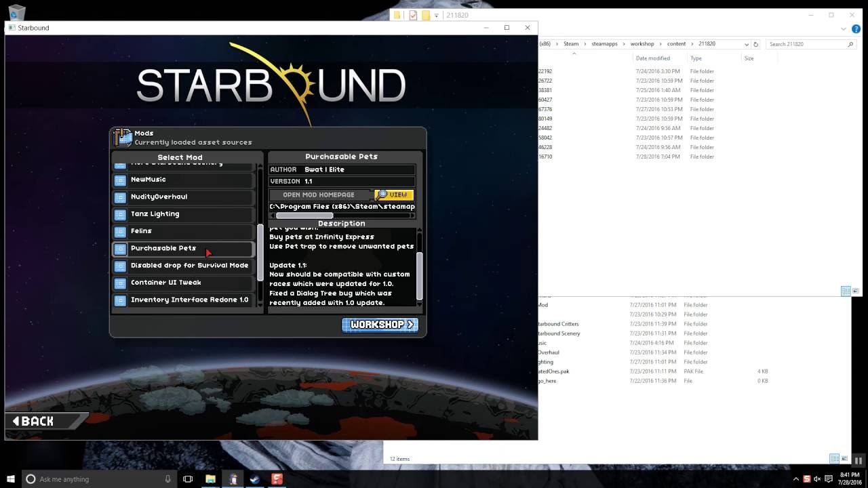Click the search magnifier icon in Explorer
Screen dimensions: 868x488
tap(850, 44)
